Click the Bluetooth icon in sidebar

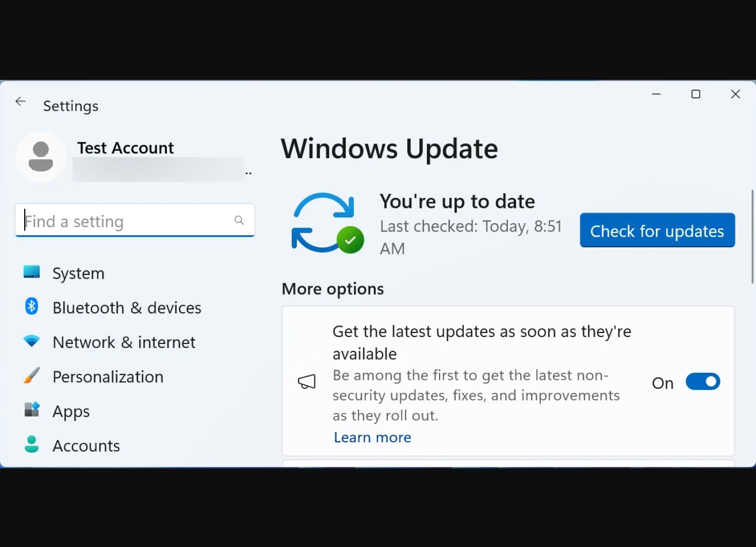tap(32, 306)
